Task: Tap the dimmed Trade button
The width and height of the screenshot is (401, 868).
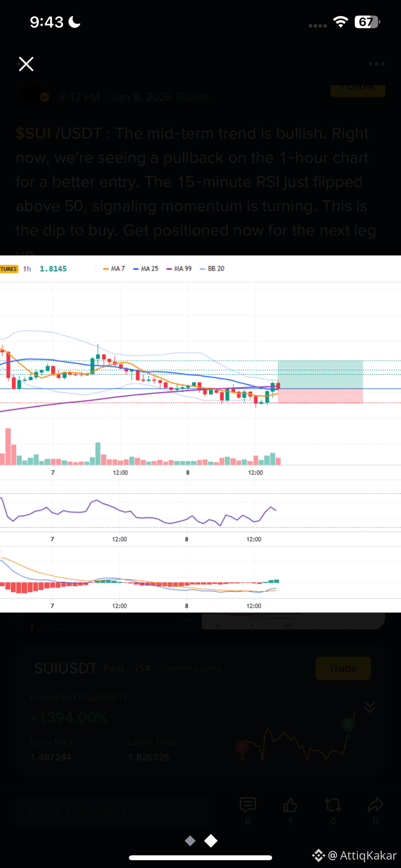Action: pos(343,668)
